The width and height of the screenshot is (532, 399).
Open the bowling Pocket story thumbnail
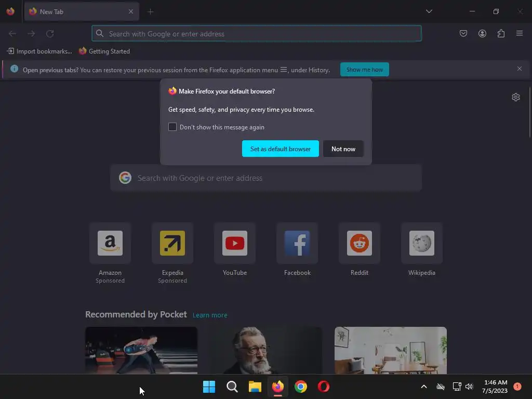pos(141,350)
